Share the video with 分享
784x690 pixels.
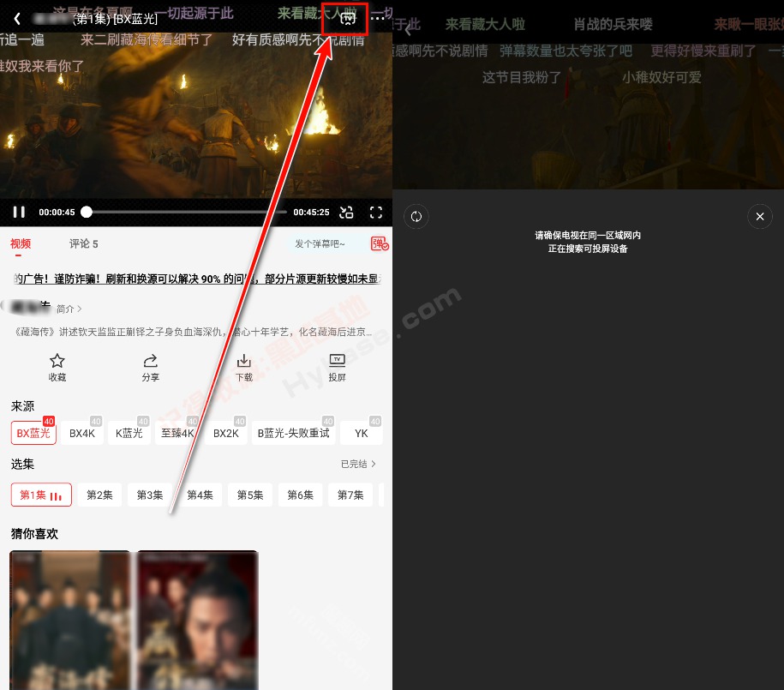[151, 368]
